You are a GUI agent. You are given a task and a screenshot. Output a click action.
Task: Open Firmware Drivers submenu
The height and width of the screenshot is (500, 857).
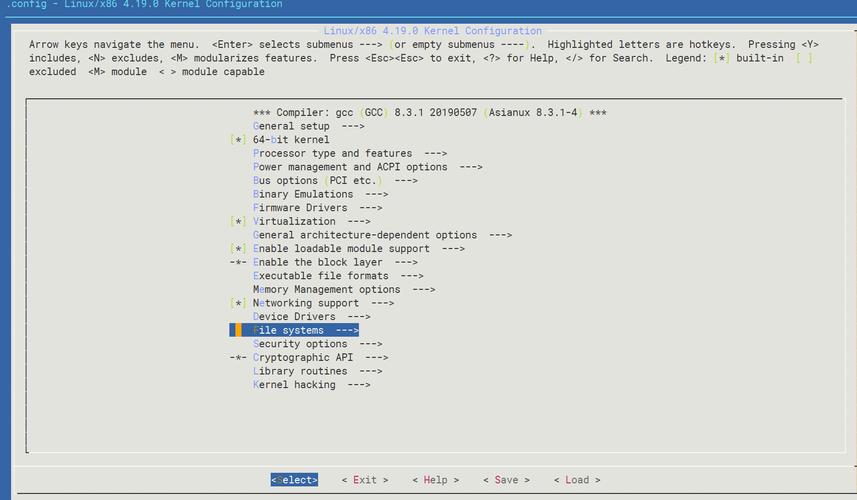(317, 208)
